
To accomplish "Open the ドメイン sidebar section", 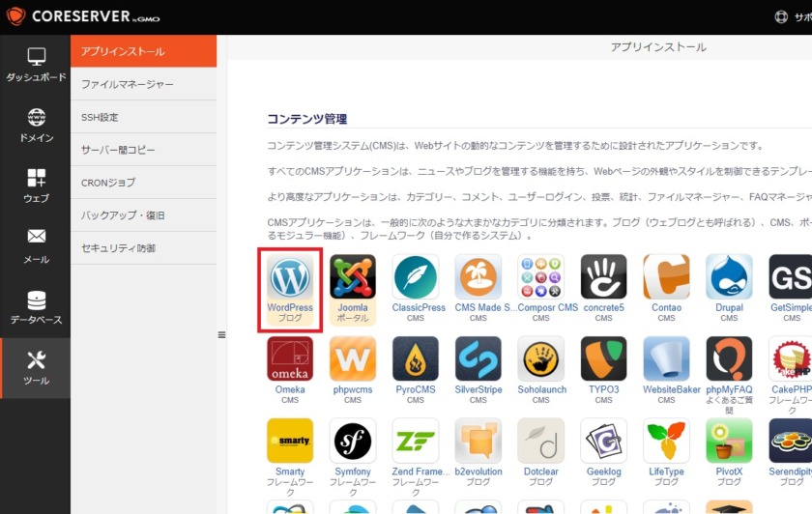I will pyautogui.click(x=36, y=126).
